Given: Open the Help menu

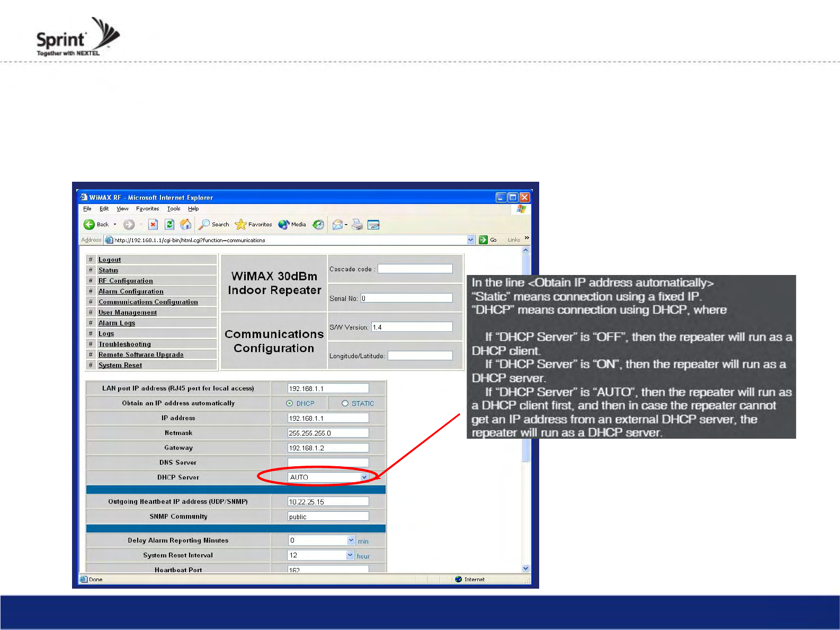Looking at the screenshot, I should pyautogui.click(x=193, y=209).
